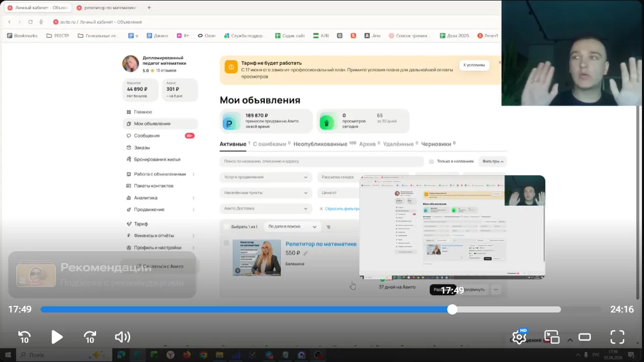644x362 pixels.
Task: Select the Активные tab
Action: [233, 144]
